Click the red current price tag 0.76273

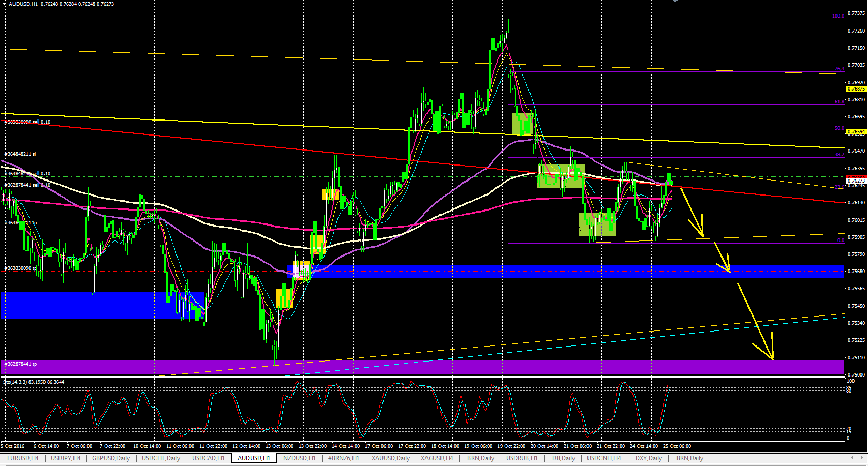click(856, 181)
